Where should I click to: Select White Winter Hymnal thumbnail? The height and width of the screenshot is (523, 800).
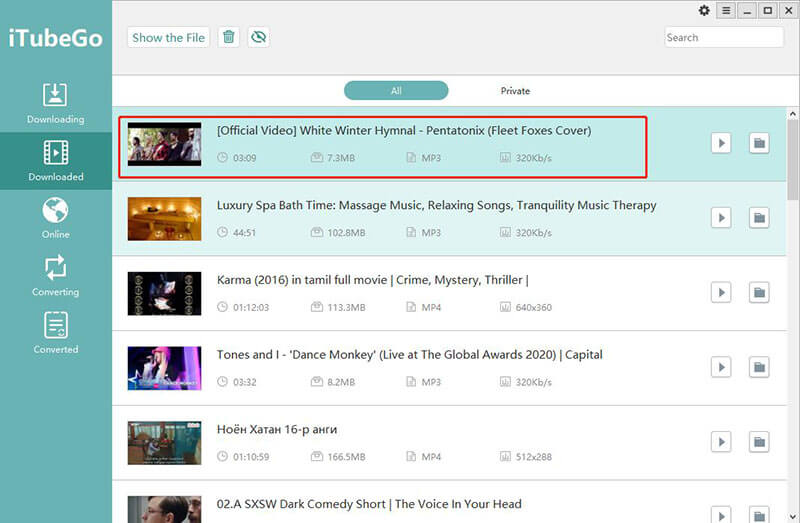(164, 144)
